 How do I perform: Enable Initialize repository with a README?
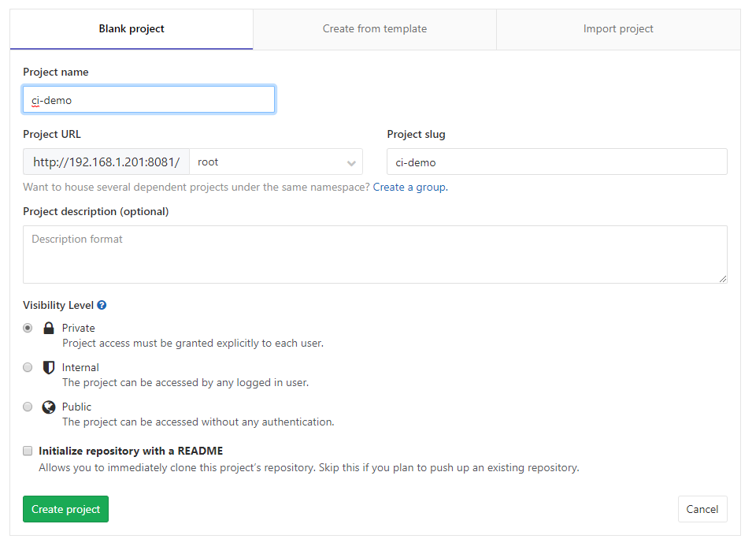(28, 451)
